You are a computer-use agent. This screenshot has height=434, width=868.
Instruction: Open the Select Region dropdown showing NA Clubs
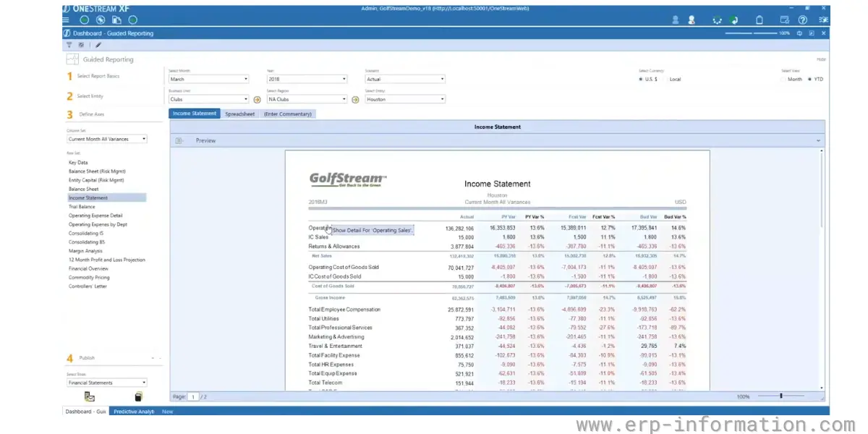tap(307, 99)
